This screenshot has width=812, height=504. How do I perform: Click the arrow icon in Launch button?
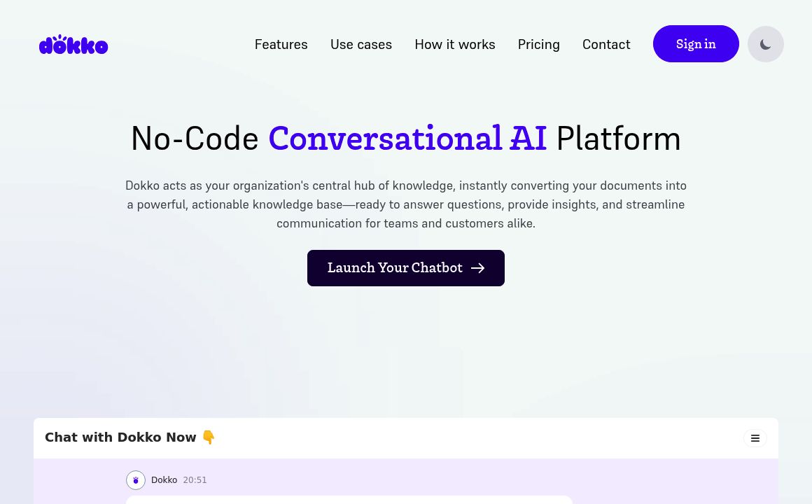[477, 268]
